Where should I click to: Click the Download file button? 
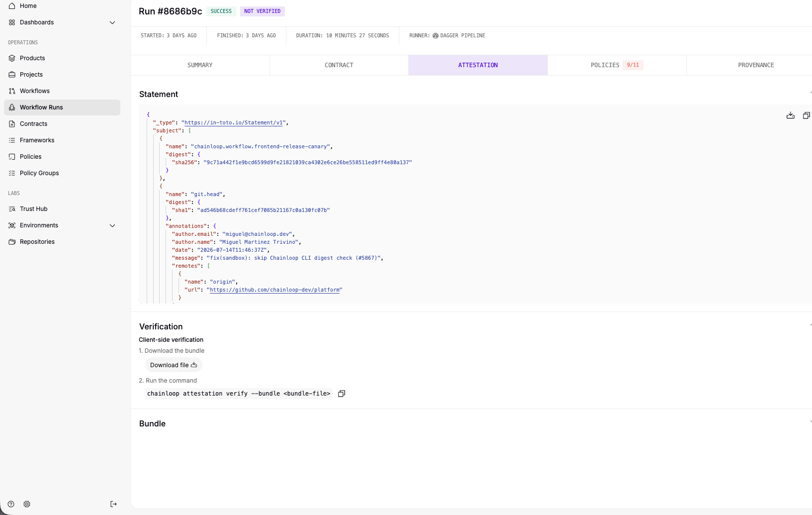point(174,365)
